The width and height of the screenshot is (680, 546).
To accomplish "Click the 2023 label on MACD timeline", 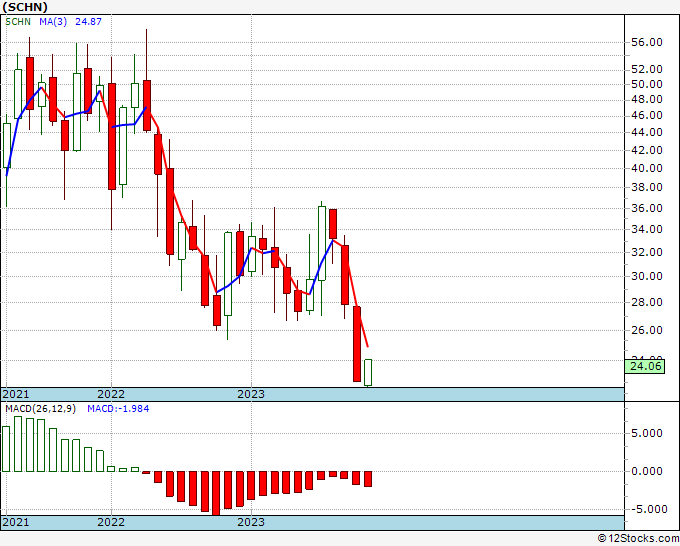I will [x=251, y=522].
